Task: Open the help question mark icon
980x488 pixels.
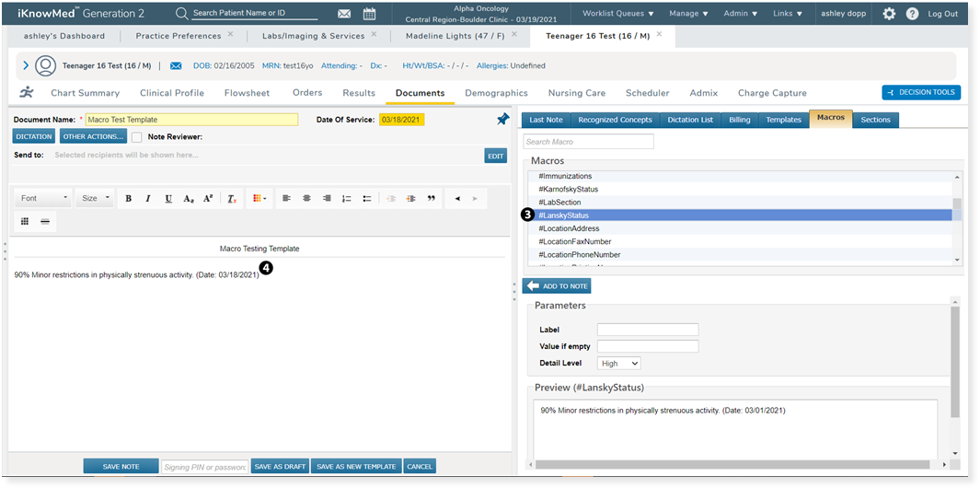Action: [912, 14]
